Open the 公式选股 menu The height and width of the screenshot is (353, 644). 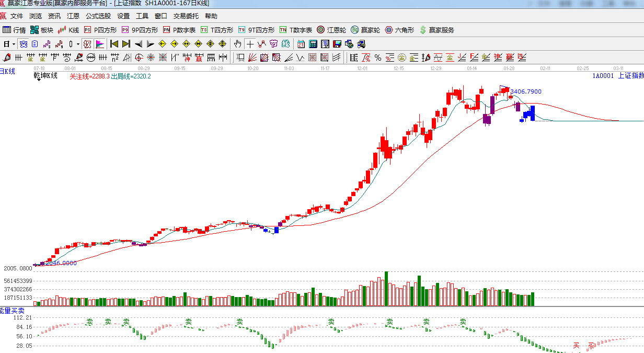coord(98,16)
